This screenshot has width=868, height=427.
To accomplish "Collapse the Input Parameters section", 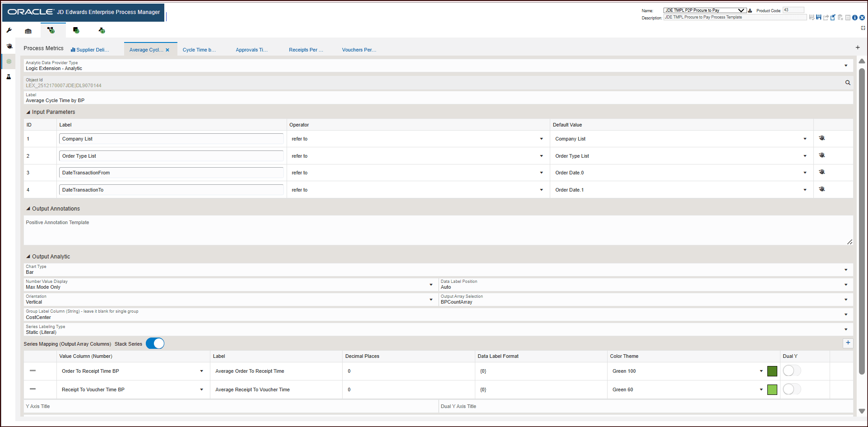I will click(x=28, y=112).
